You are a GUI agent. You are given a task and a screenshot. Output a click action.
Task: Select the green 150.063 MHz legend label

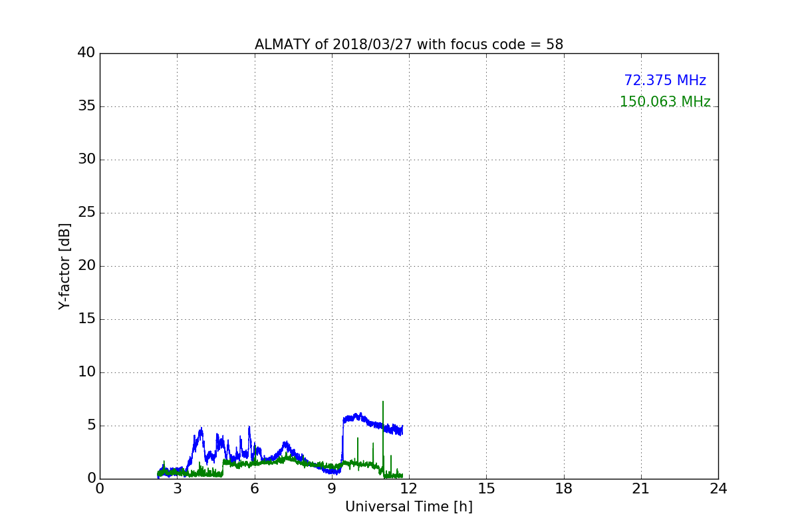click(x=665, y=102)
